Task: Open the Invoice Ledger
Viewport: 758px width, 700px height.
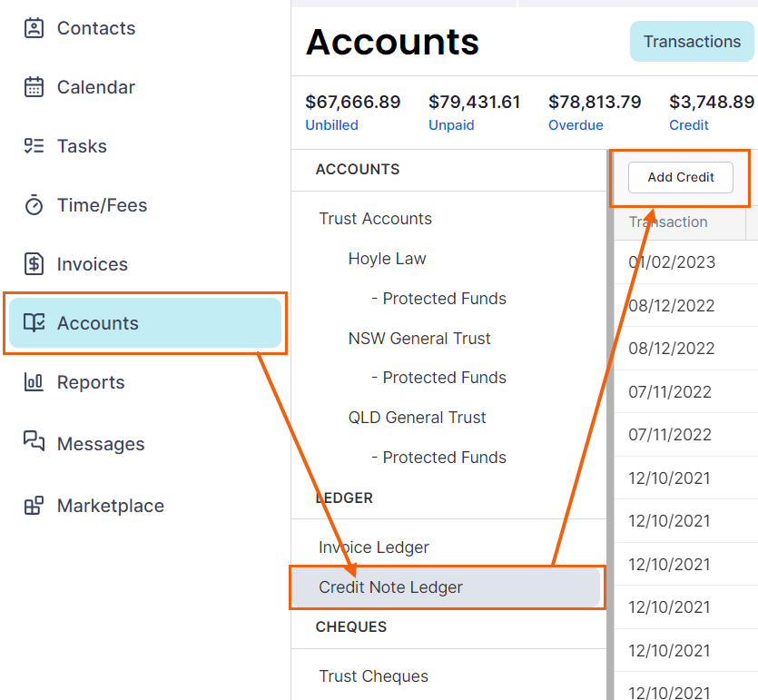Action: (x=374, y=547)
